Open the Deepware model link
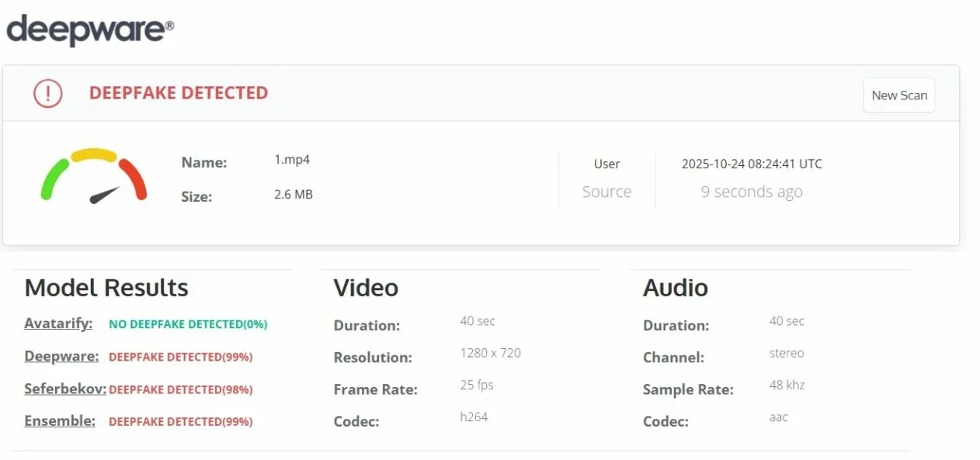980x460 pixels. pyautogui.click(x=61, y=356)
